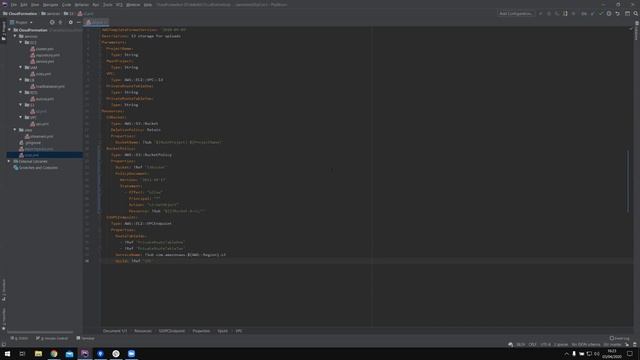The width and height of the screenshot is (640, 360).
Task: Collapse the VPC folder
Action: coord(21,117)
